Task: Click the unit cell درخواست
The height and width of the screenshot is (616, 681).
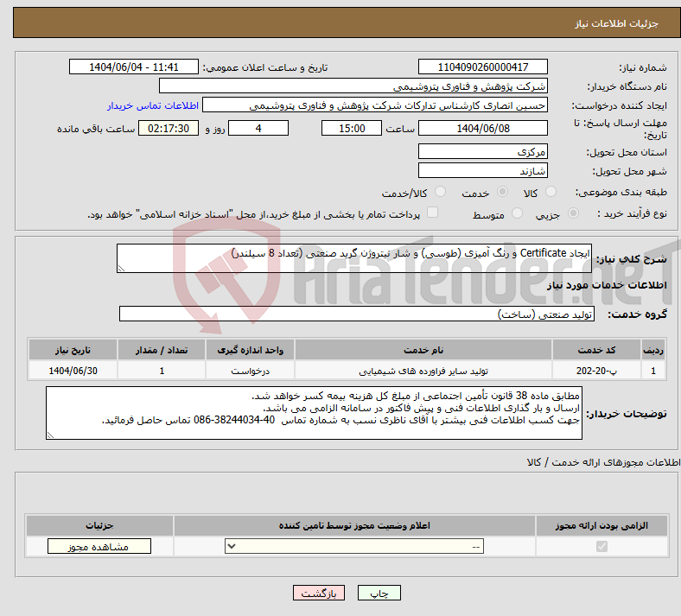Action: (x=250, y=371)
